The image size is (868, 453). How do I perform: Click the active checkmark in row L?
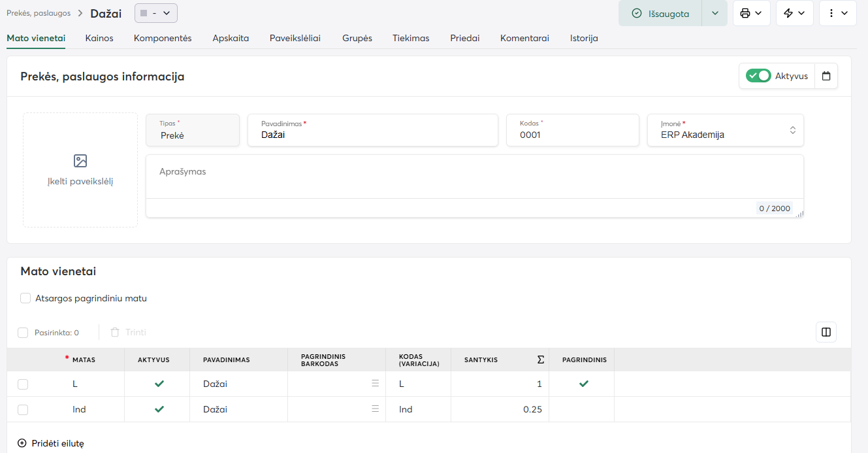[x=159, y=384]
